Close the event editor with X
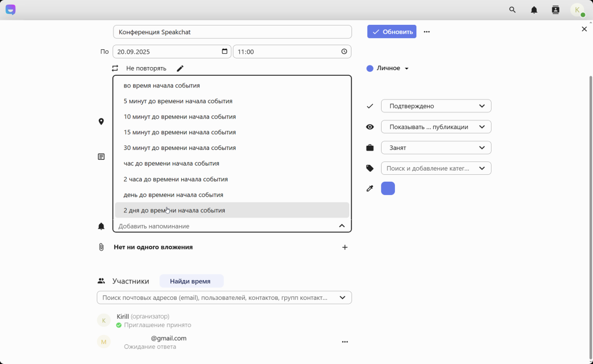This screenshot has height=364, width=593. tap(584, 29)
